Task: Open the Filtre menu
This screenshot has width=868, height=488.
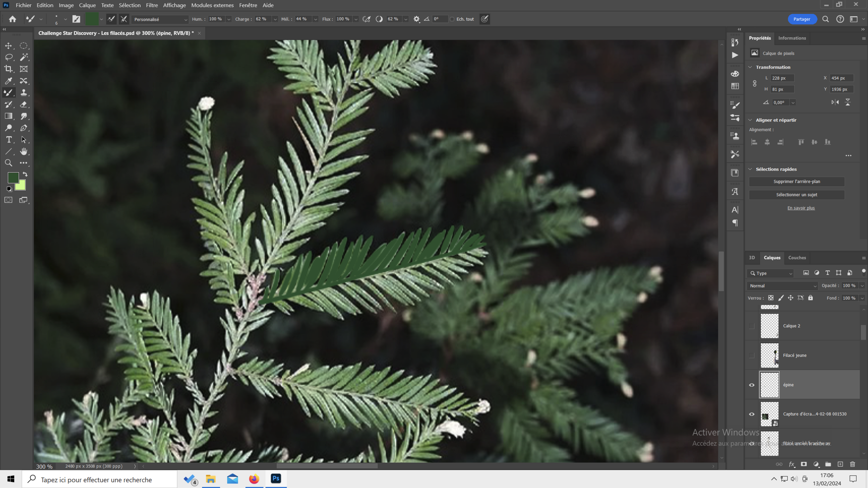Action: 152,5
